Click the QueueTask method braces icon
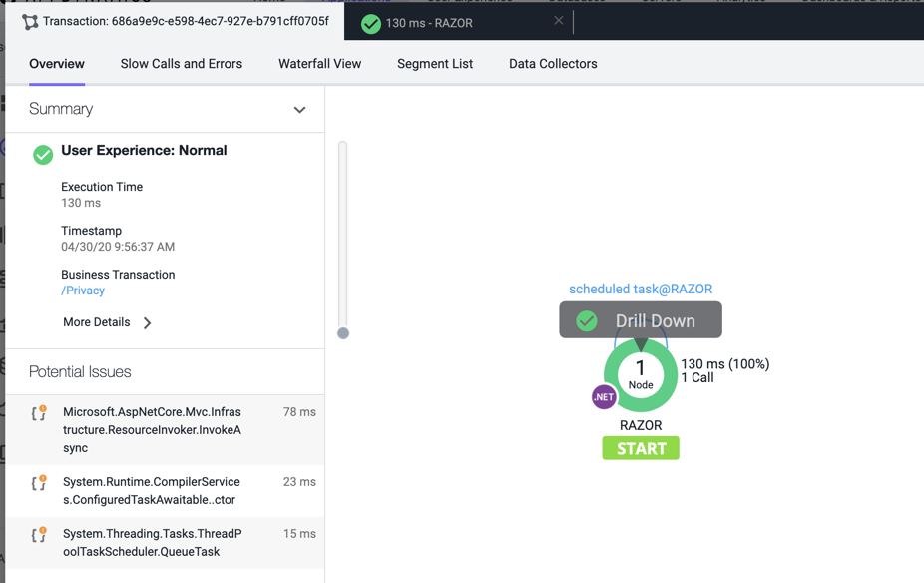This screenshot has width=924, height=583. coord(39,535)
